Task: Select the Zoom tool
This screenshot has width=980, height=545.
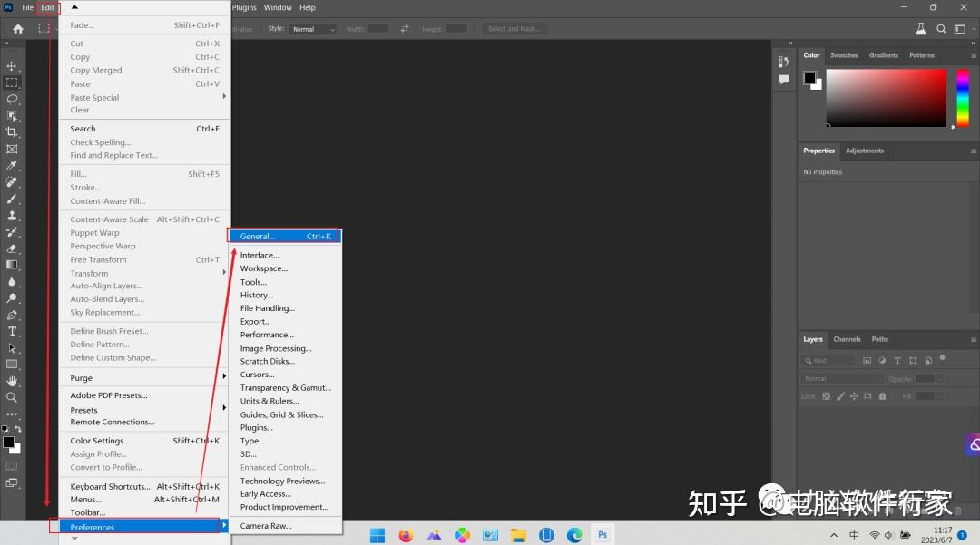Action: [x=12, y=397]
